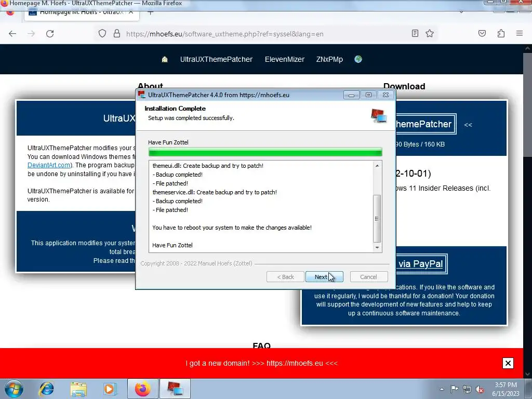Click the Firefox address bar URL
The width and height of the screenshot is (532, 399).
pos(224,34)
